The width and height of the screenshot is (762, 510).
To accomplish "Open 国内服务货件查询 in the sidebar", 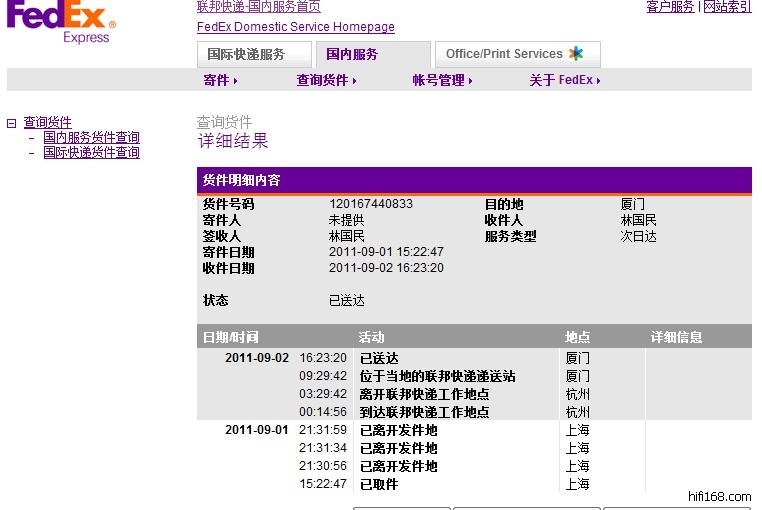I will (91, 138).
